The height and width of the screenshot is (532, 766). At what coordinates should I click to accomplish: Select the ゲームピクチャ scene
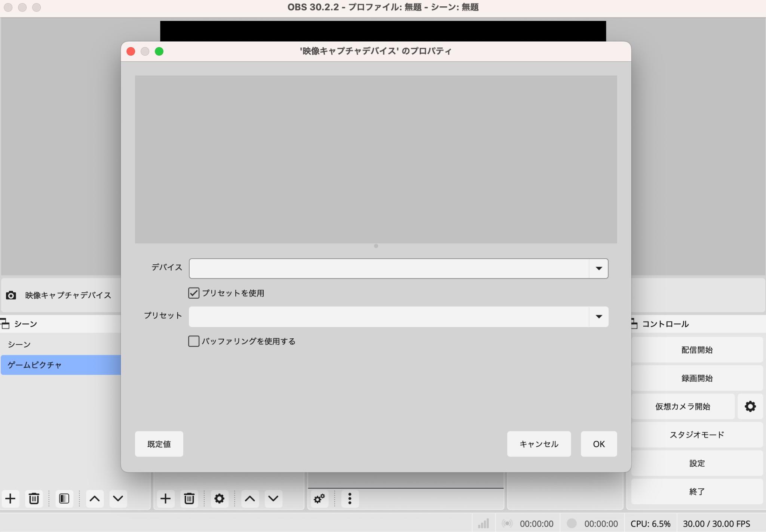pos(61,365)
